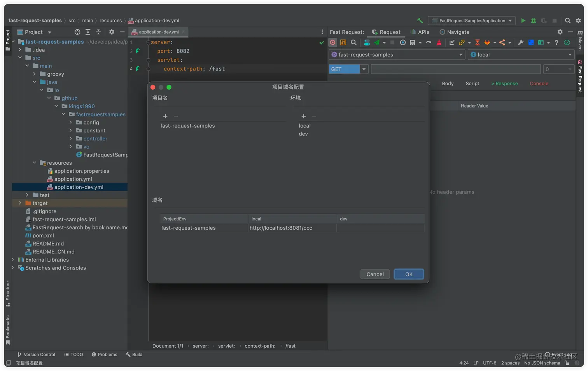This screenshot has height=371, width=588.
Task: Click the request URL input field
Action: 456,69
